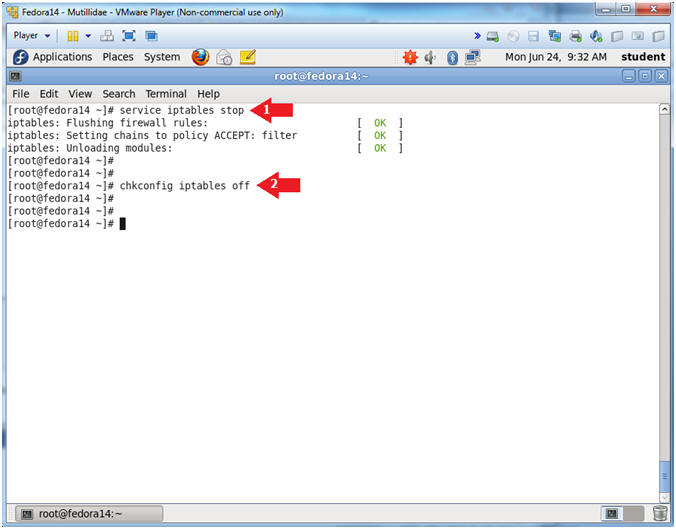Click the hard disk device icon
Screen dimensions: 676x529
(x=493, y=37)
